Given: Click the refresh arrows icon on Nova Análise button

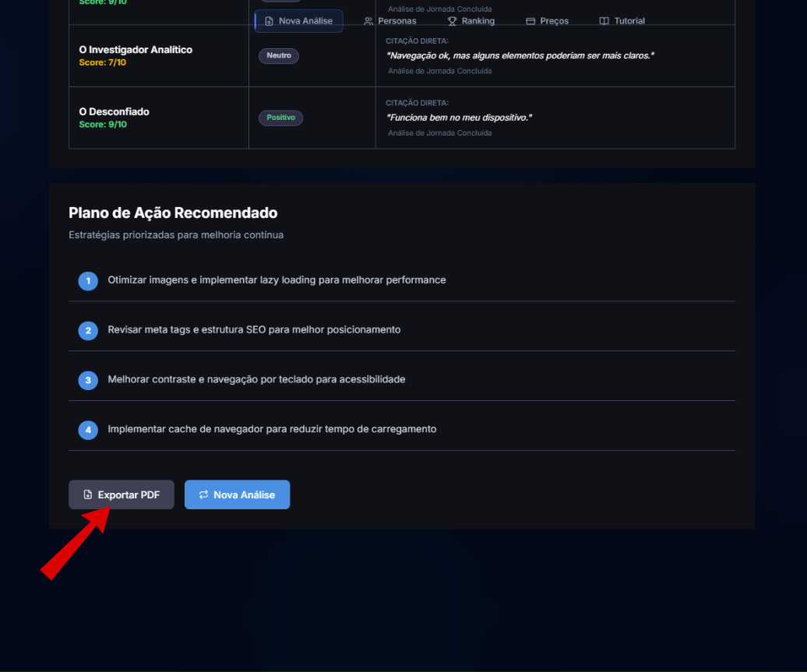Looking at the screenshot, I should [x=204, y=495].
